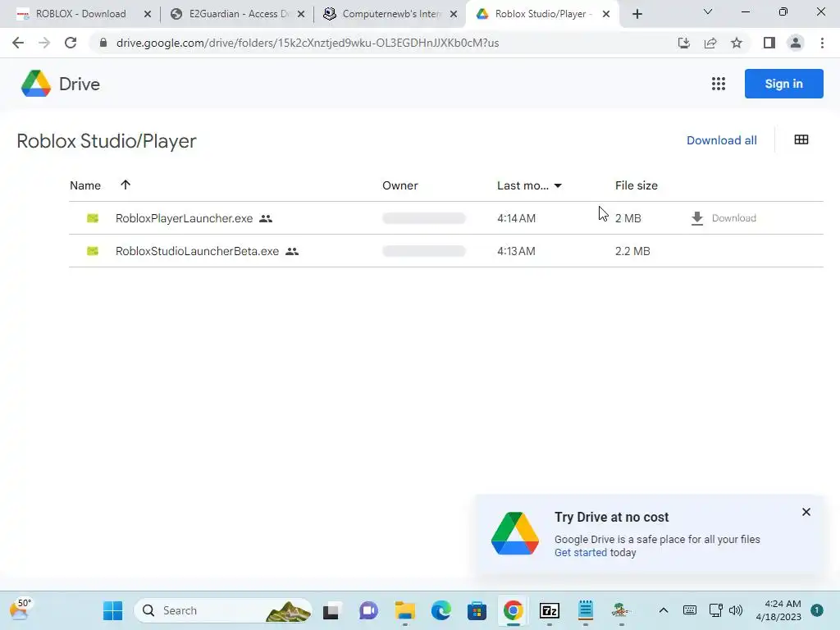The width and height of the screenshot is (840, 630).
Task: Select RobloxStudioLauncherBeta.exe file name
Action: [x=197, y=251]
